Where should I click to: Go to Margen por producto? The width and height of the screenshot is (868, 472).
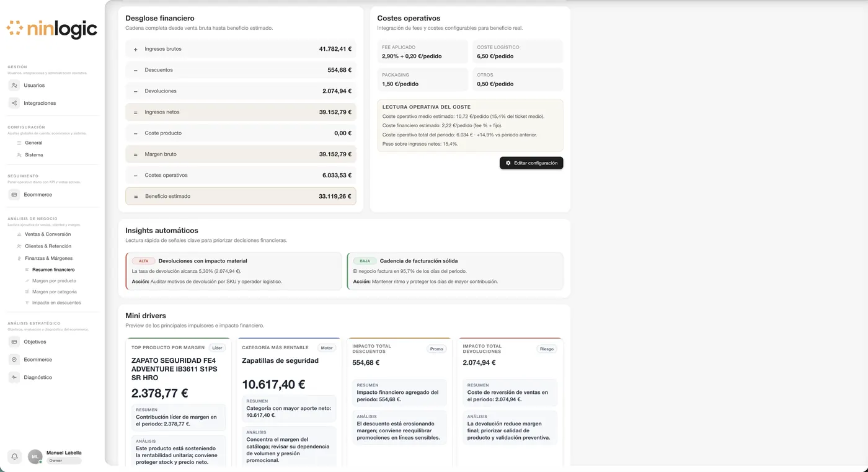coord(54,281)
